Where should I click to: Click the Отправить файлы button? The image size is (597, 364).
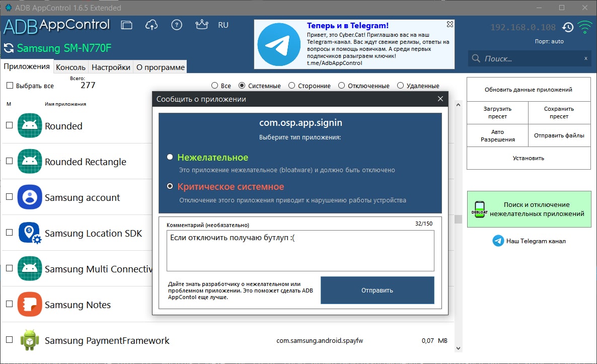point(559,135)
